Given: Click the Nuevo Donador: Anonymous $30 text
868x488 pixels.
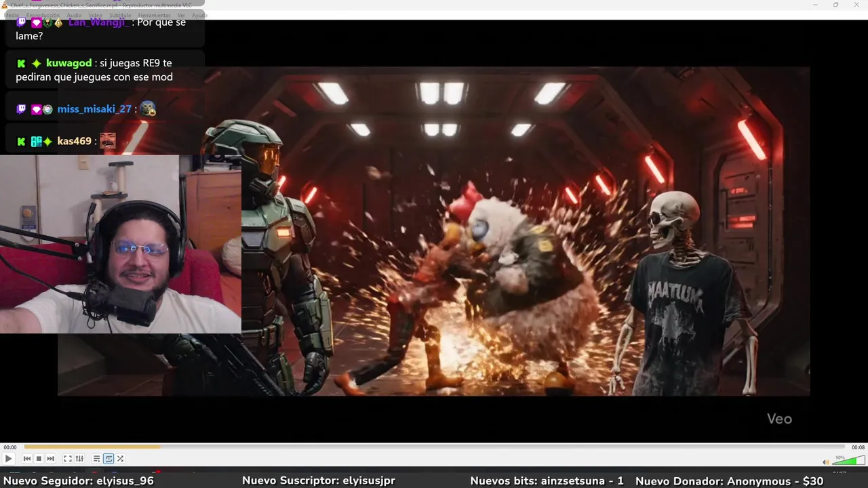Looking at the screenshot, I should [729, 481].
